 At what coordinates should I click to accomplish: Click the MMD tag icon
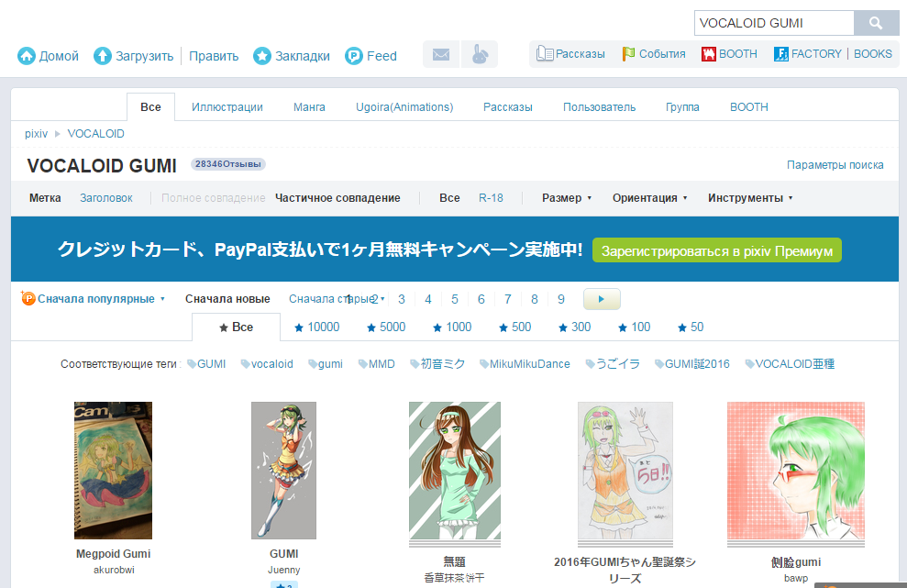coord(362,364)
